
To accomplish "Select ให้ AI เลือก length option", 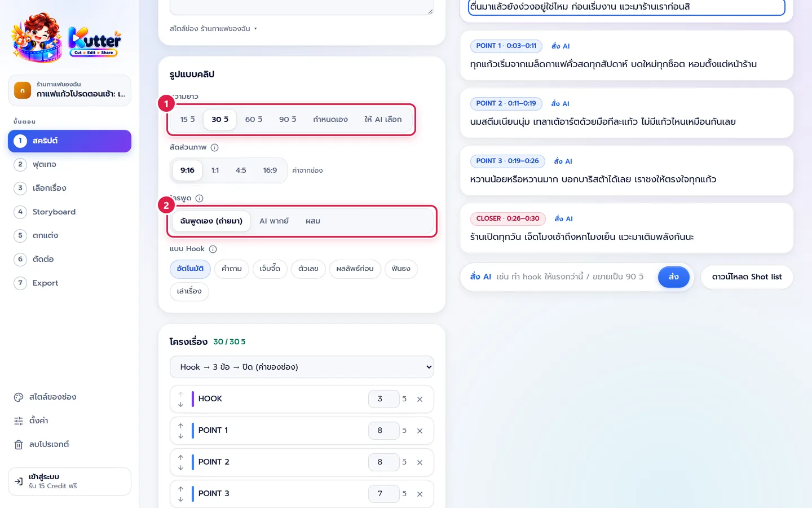I will coord(383,119).
